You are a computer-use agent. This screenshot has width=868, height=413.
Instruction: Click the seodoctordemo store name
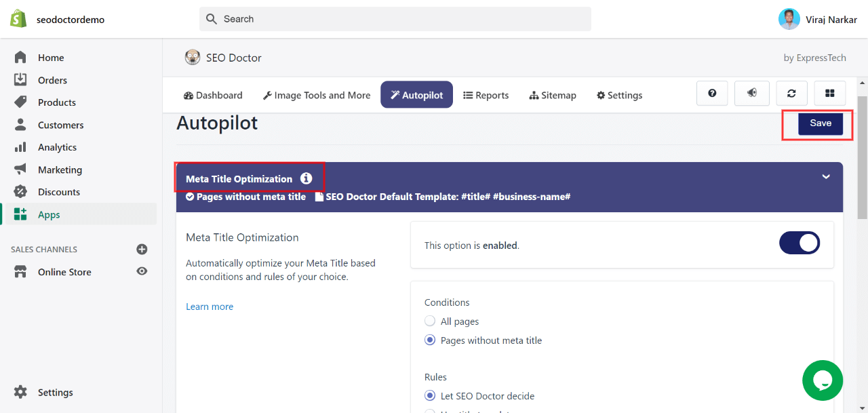pyautogui.click(x=71, y=20)
